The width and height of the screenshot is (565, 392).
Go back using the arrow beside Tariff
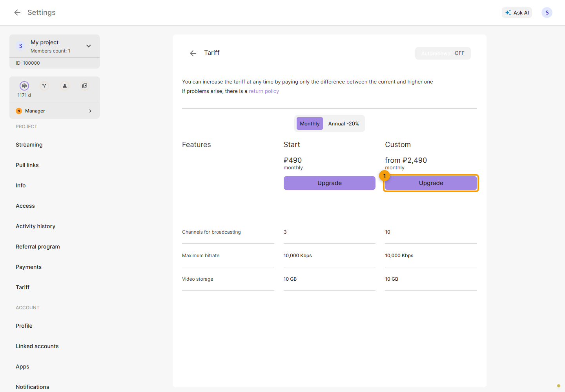point(193,53)
